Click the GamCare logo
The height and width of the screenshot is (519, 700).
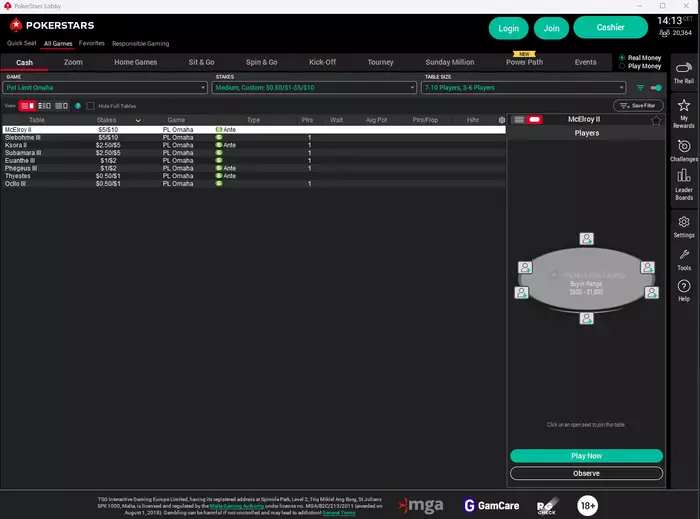[491, 506]
